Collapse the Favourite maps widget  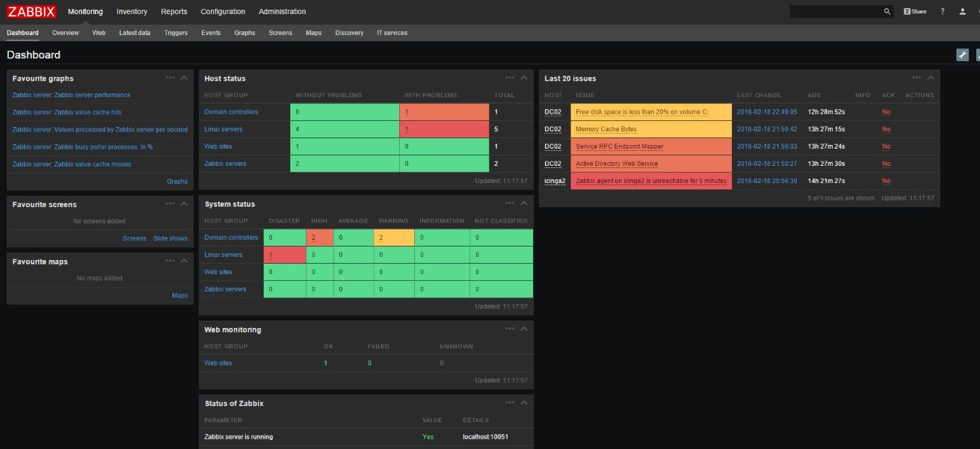[x=184, y=261]
